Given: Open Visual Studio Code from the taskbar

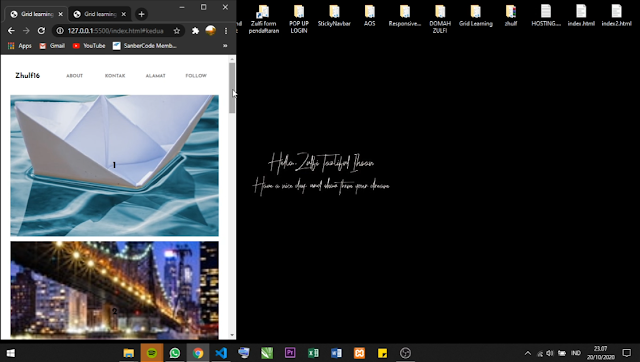Looking at the screenshot, I should pos(221,353).
